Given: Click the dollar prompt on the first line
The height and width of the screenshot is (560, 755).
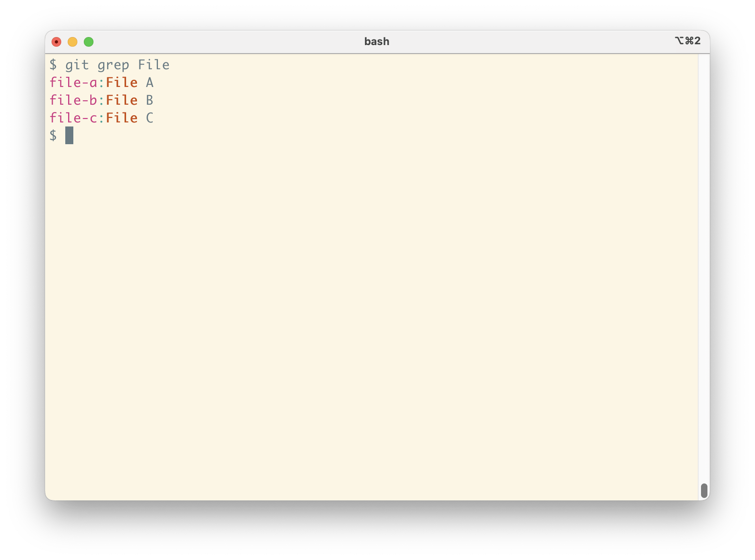Looking at the screenshot, I should pyautogui.click(x=53, y=64).
